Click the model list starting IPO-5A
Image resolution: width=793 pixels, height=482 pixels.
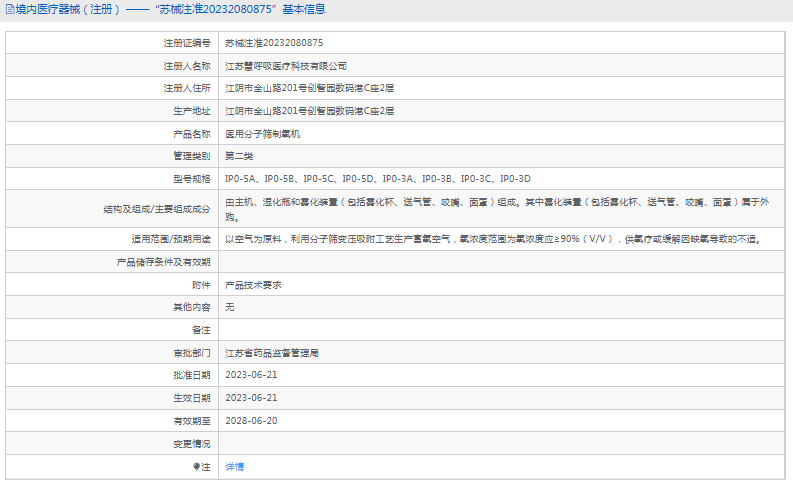click(378, 179)
